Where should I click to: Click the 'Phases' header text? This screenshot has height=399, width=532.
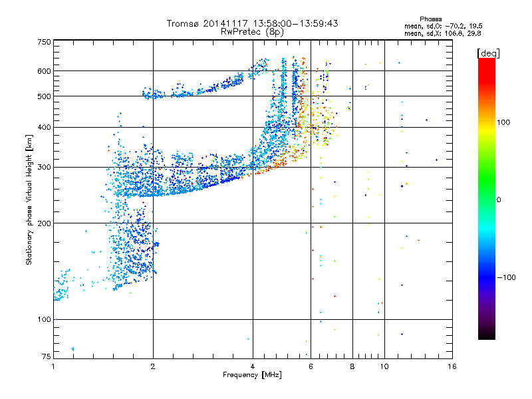[430, 19]
